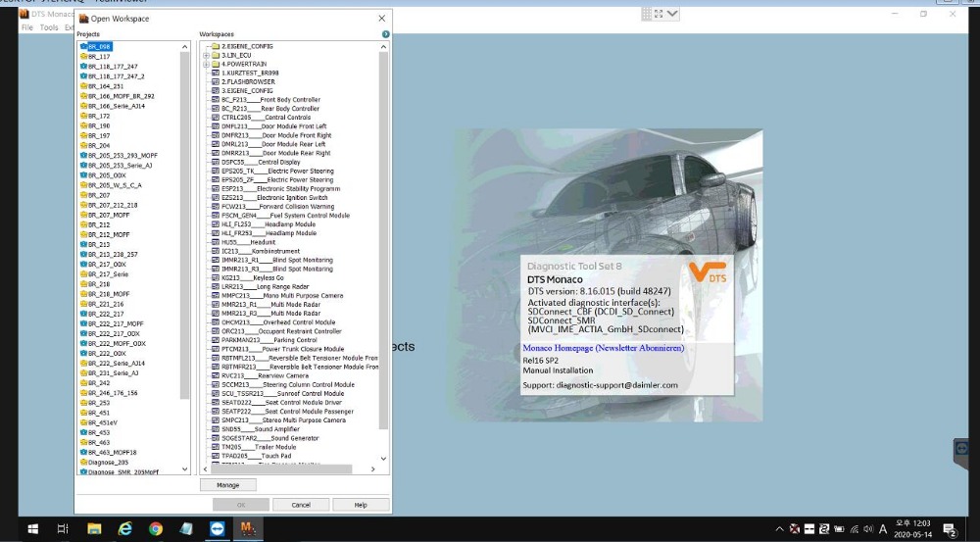Open the File menu of DTS Monaco
Image resolution: width=980 pixels, height=542 pixels.
(27, 27)
